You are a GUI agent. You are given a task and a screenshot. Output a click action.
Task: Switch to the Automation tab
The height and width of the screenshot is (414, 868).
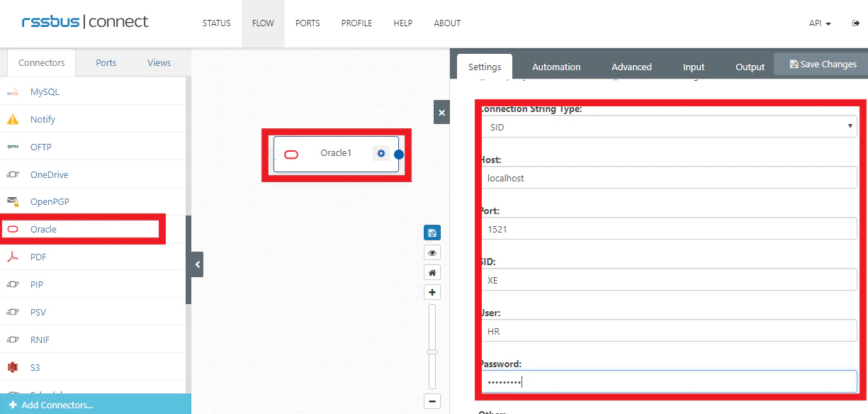coord(556,67)
